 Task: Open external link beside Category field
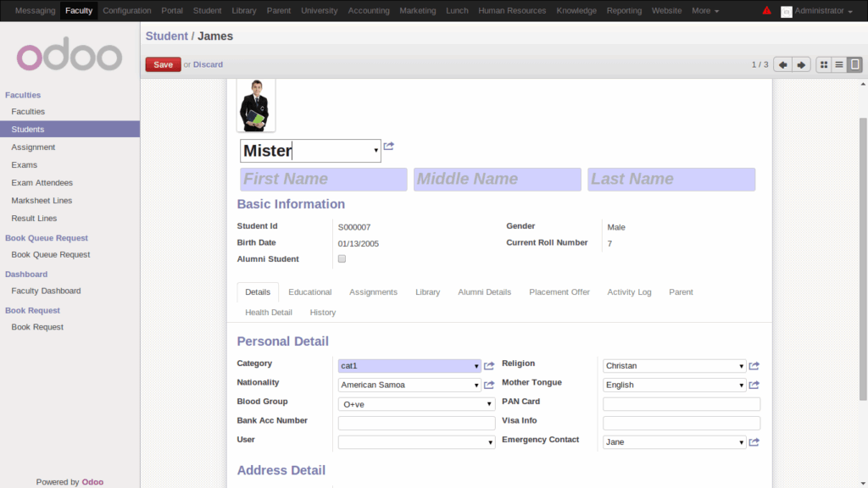(x=489, y=366)
